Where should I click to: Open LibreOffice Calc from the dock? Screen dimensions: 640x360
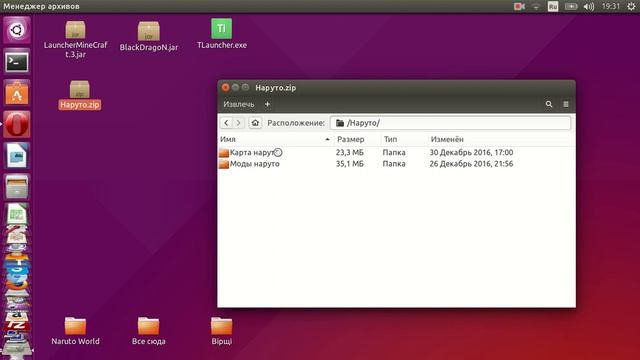pyautogui.click(x=17, y=214)
